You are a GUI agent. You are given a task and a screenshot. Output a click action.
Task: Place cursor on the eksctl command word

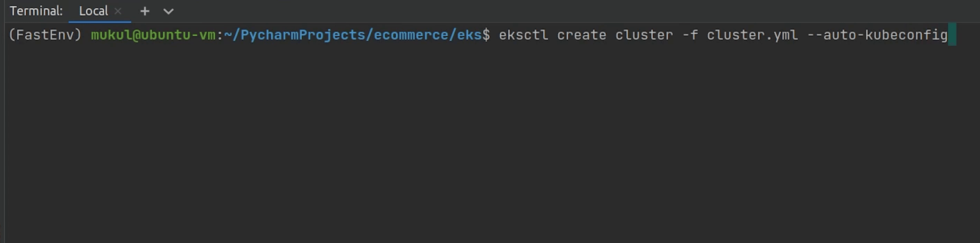click(x=524, y=35)
